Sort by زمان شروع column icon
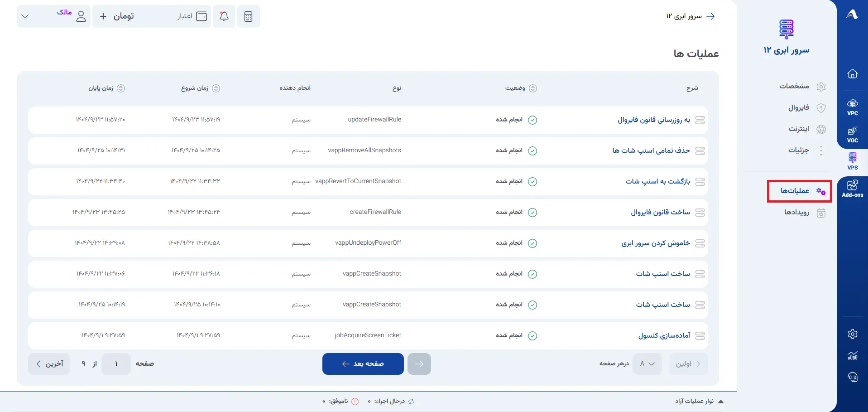 pyautogui.click(x=216, y=88)
